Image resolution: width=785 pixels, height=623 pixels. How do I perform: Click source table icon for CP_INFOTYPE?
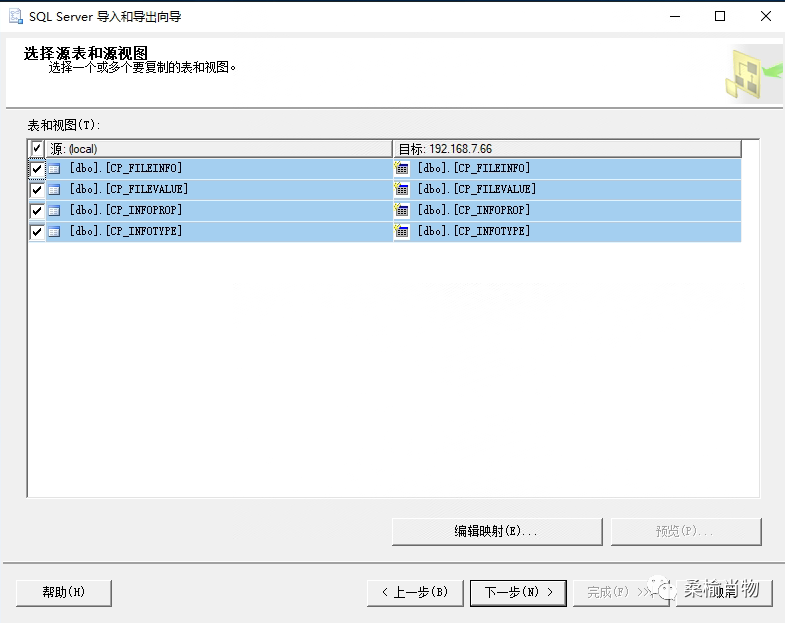pos(54,232)
